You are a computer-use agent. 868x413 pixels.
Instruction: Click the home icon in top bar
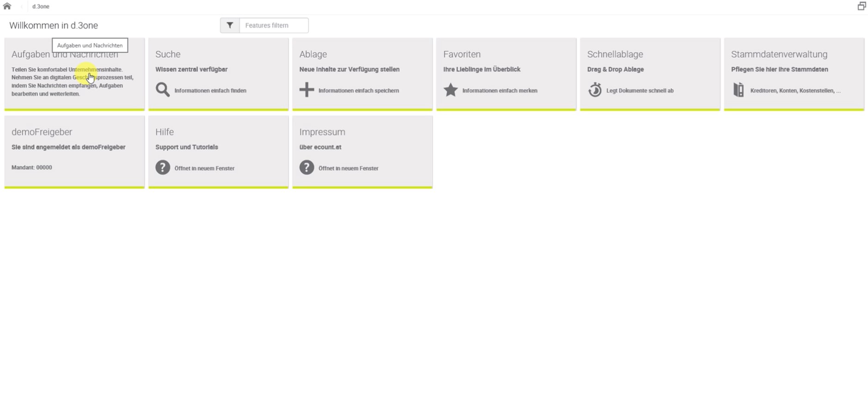point(7,6)
